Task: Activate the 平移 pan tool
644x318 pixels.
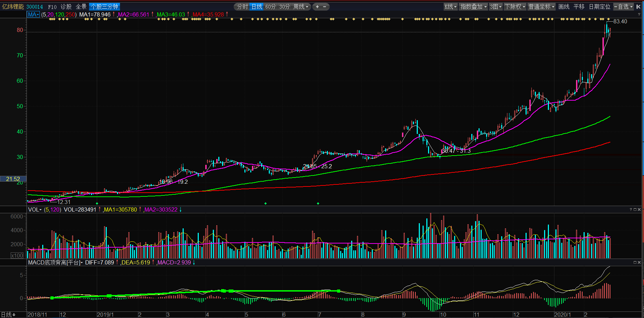Action: [579, 7]
